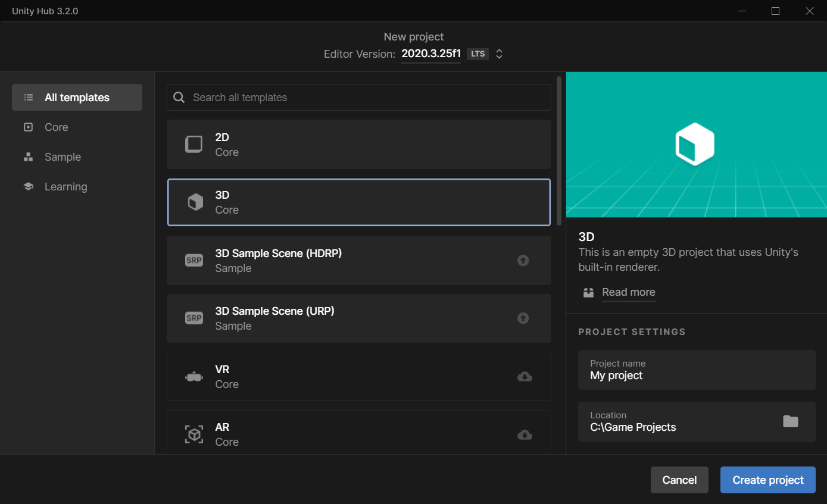Click the download icon on AR template

click(524, 434)
